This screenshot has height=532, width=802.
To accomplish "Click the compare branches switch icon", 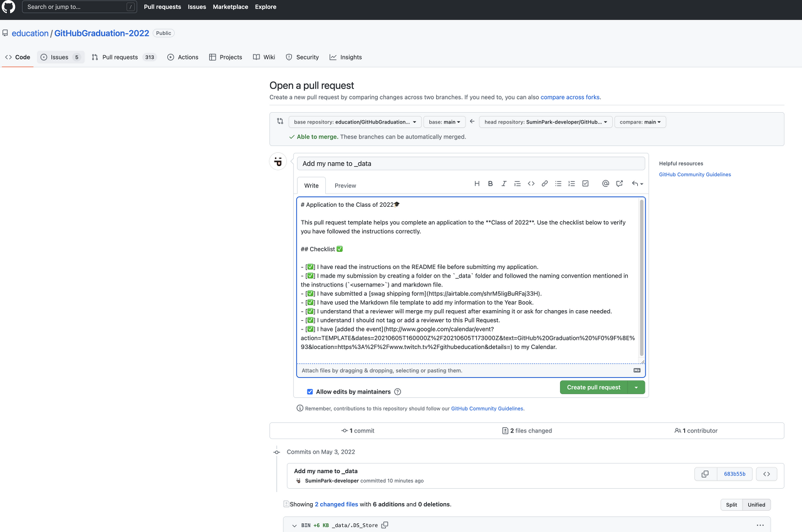I will point(280,122).
